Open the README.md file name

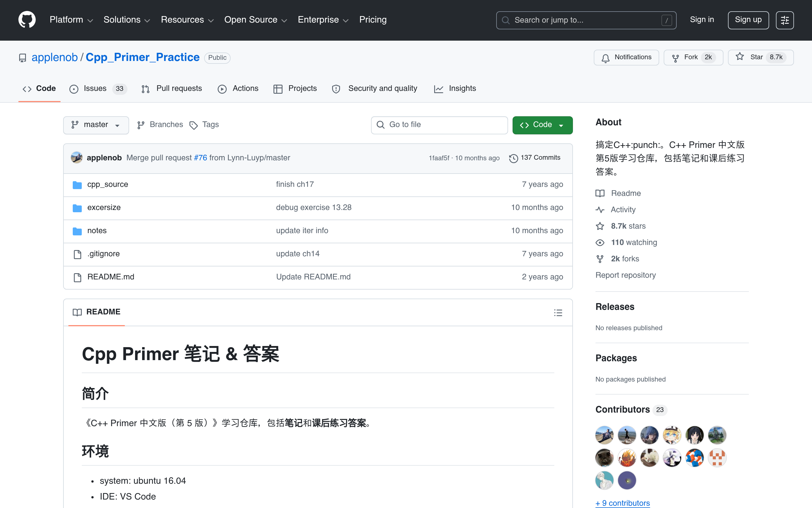(x=111, y=277)
